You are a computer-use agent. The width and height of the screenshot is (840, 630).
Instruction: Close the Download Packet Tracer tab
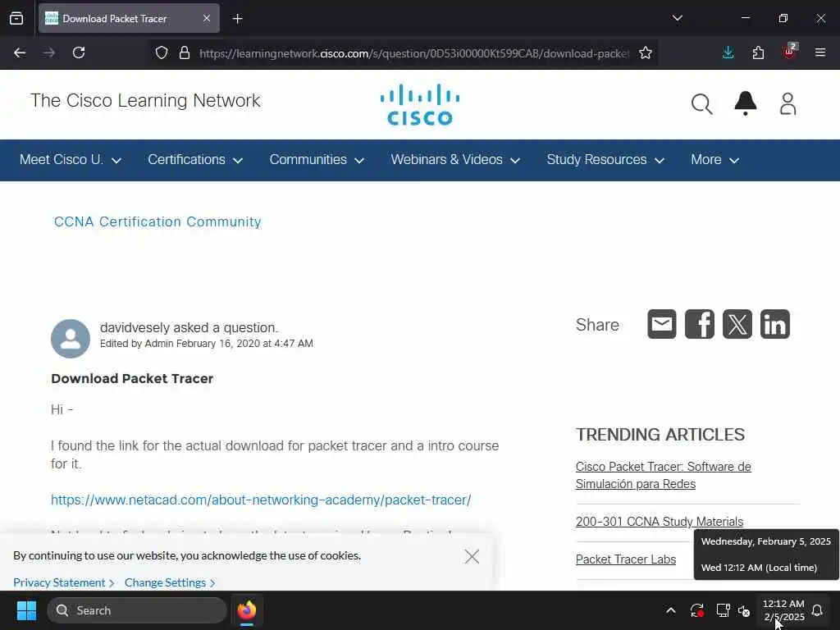[x=207, y=19]
